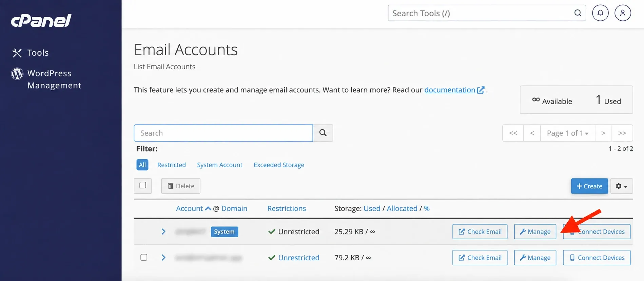Filter by System Account
This screenshot has height=281, width=644.
click(x=220, y=165)
